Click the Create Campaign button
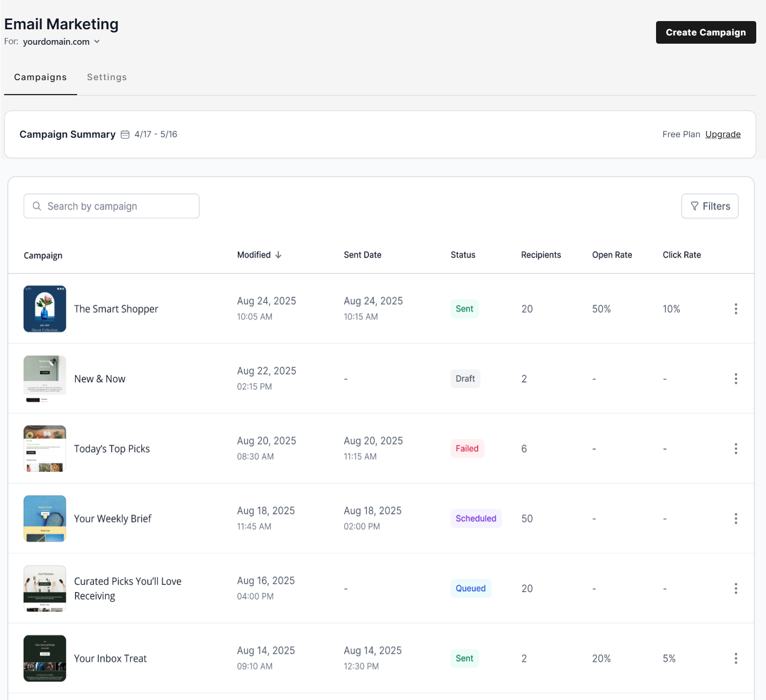 point(706,32)
